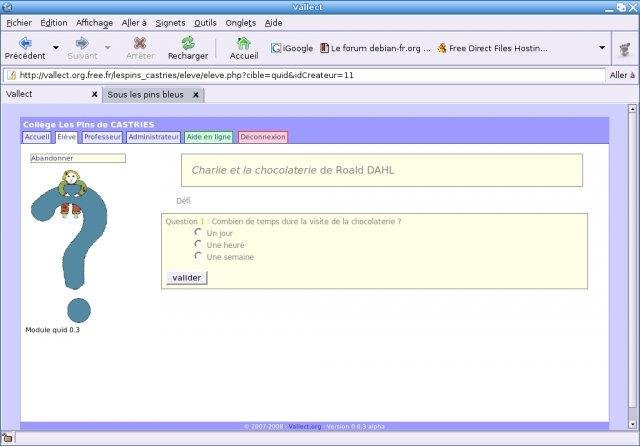The image size is (640, 446).
Task: Select the Administrateur site tab
Action: [153, 137]
